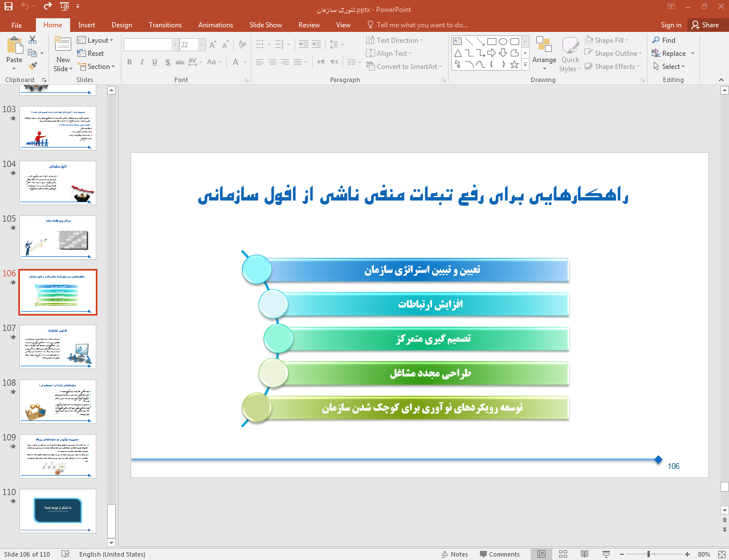This screenshot has height=560, width=729.
Task: Start slideshow from beginning icon in title bar
Action: tap(64, 6)
